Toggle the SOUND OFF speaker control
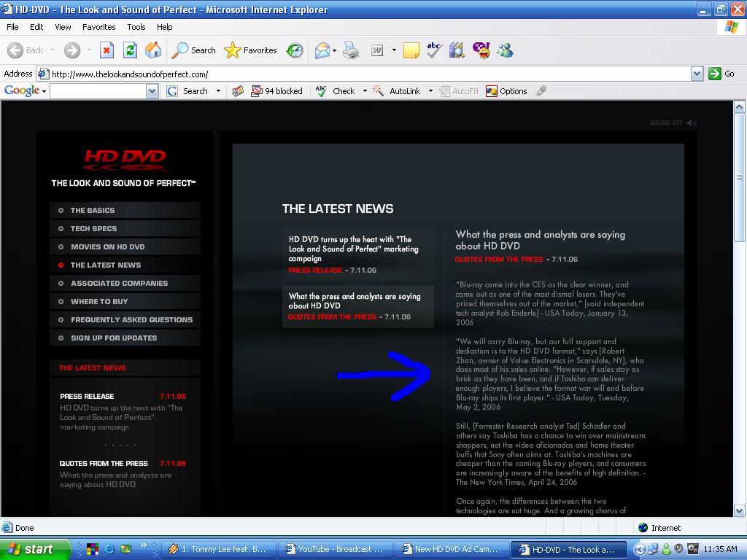The height and width of the screenshot is (560, 747). 692,122
